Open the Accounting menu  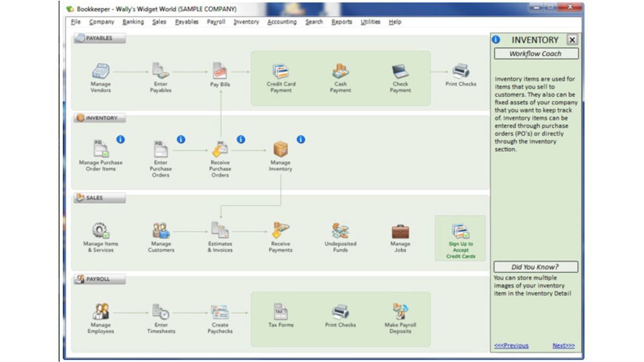(x=282, y=22)
